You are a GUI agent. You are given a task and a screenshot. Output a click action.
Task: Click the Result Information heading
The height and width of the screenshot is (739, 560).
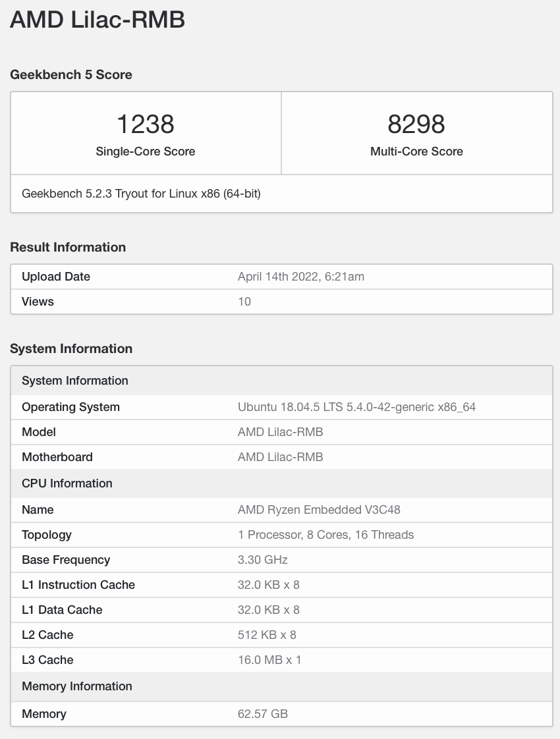pyautogui.click(x=68, y=247)
